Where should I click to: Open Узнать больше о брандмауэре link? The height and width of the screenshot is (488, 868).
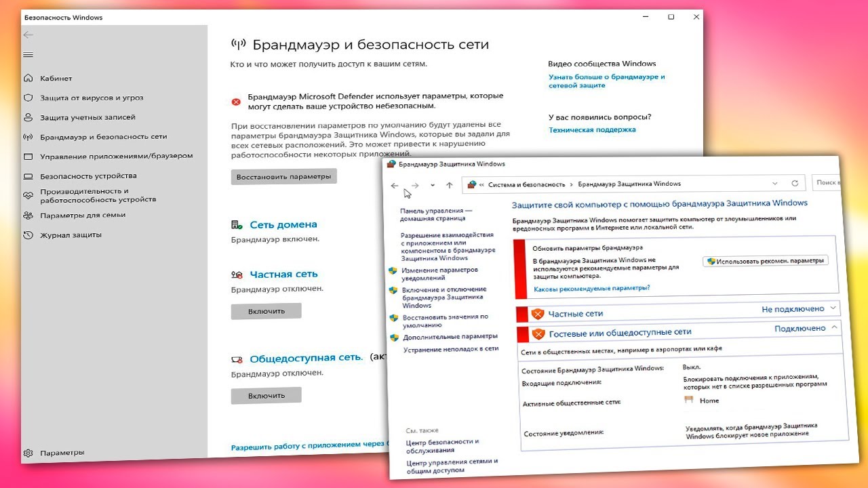point(606,81)
